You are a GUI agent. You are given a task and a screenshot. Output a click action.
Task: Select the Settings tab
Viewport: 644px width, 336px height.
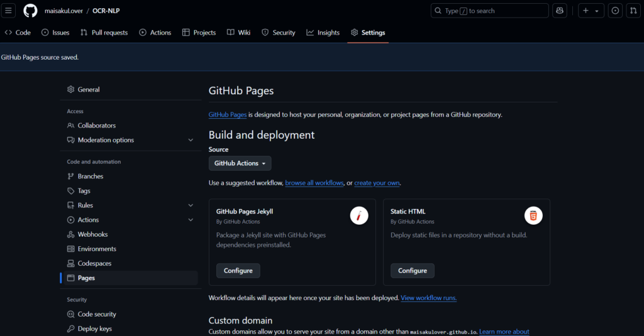[368, 33]
